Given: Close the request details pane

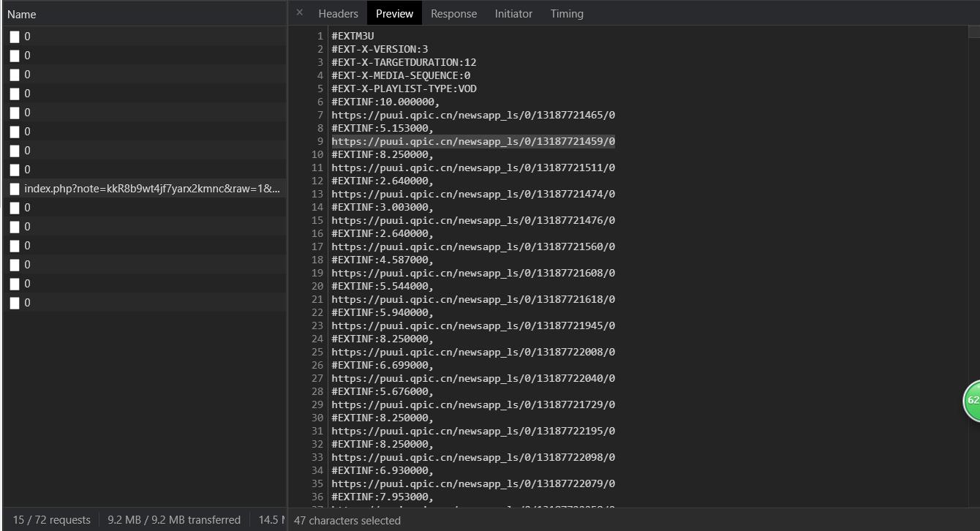Looking at the screenshot, I should point(299,12).
